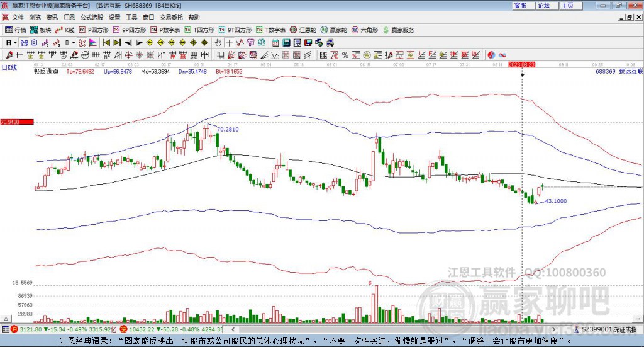The image size is (644, 347).
Task: Open the 浏览 menu
Action: (x=35, y=17)
